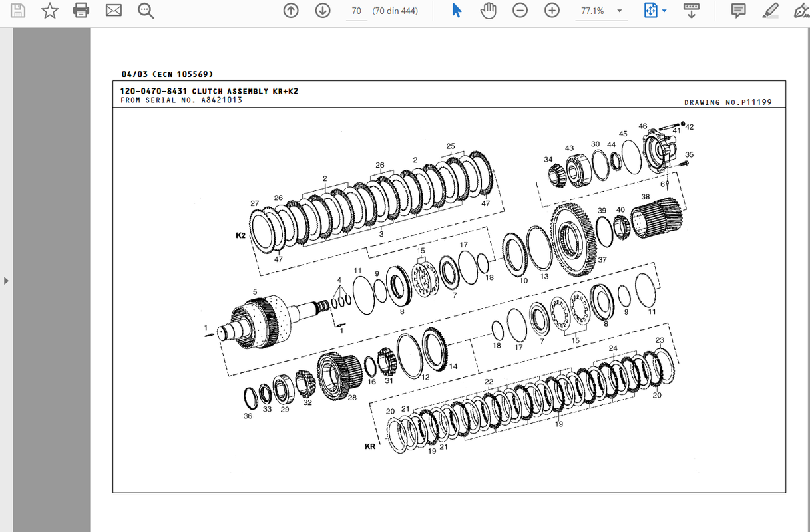The width and height of the screenshot is (810, 532).
Task: Click part number 38 near the splined hub
Action: pyautogui.click(x=645, y=197)
